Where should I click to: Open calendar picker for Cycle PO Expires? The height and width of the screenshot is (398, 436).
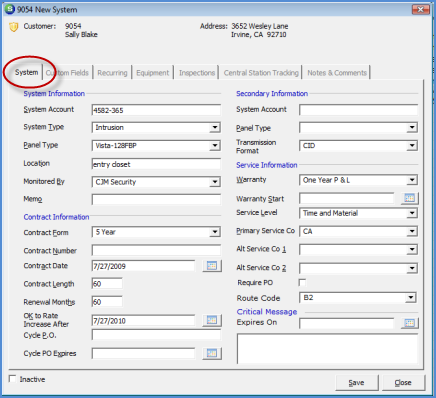click(212, 353)
